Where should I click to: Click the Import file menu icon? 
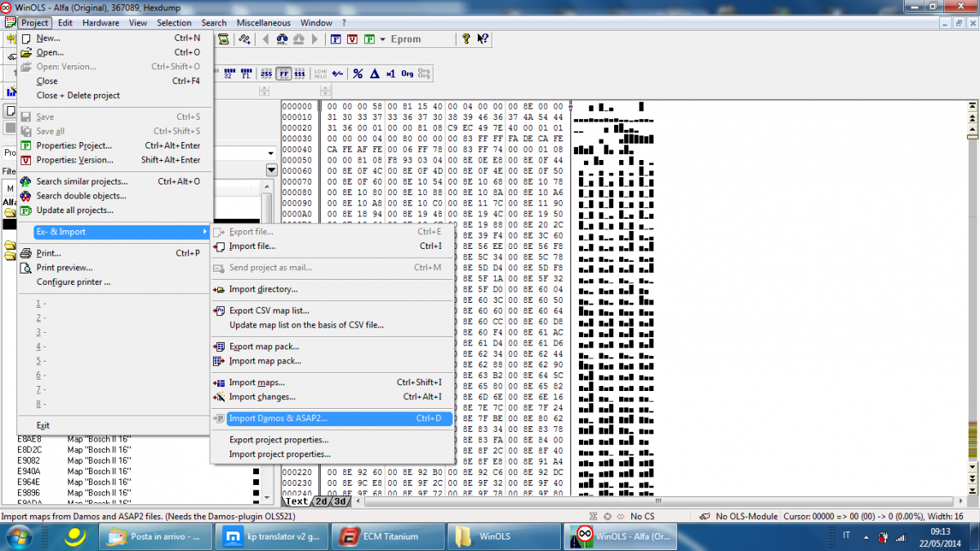[219, 247]
